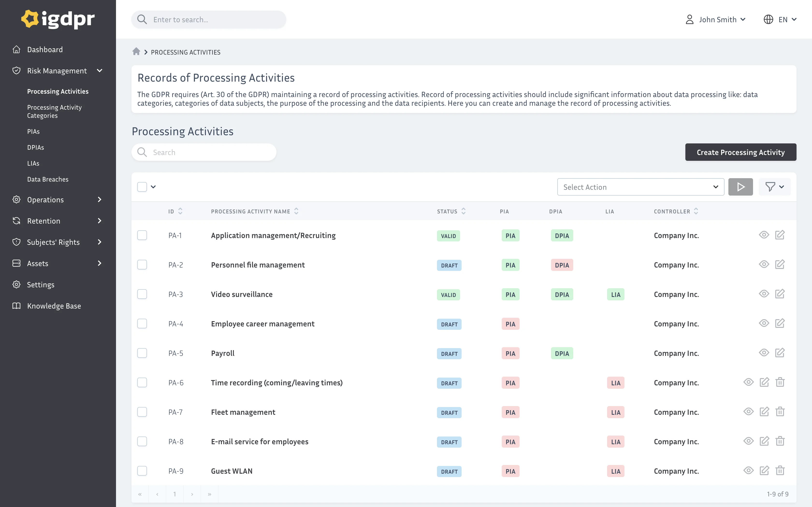Check the PA-1 row checkbox
This screenshot has width=812, height=507.
[142, 235]
